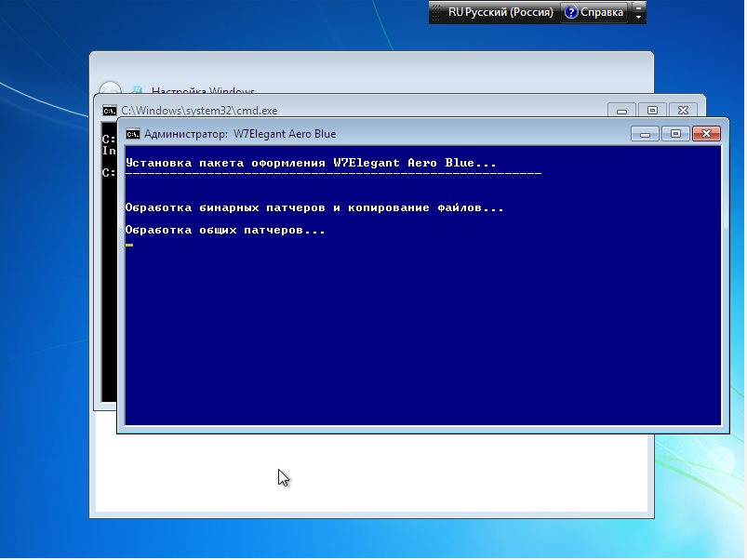Open the language bar options arrow
The width and height of the screenshot is (747, 560).
[638, 18]
